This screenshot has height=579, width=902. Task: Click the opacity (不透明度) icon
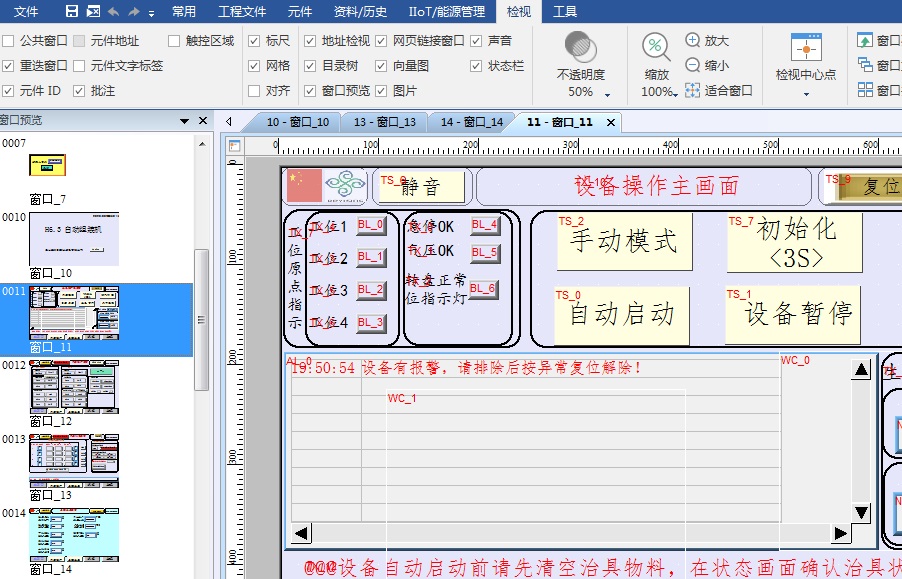(581, 48)
